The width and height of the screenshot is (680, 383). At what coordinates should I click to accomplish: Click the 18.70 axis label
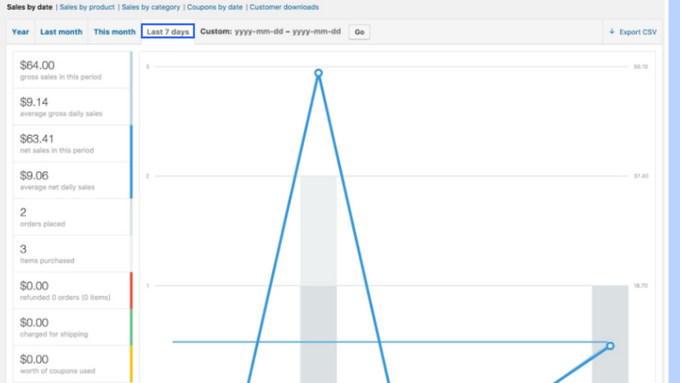[641, 285]
